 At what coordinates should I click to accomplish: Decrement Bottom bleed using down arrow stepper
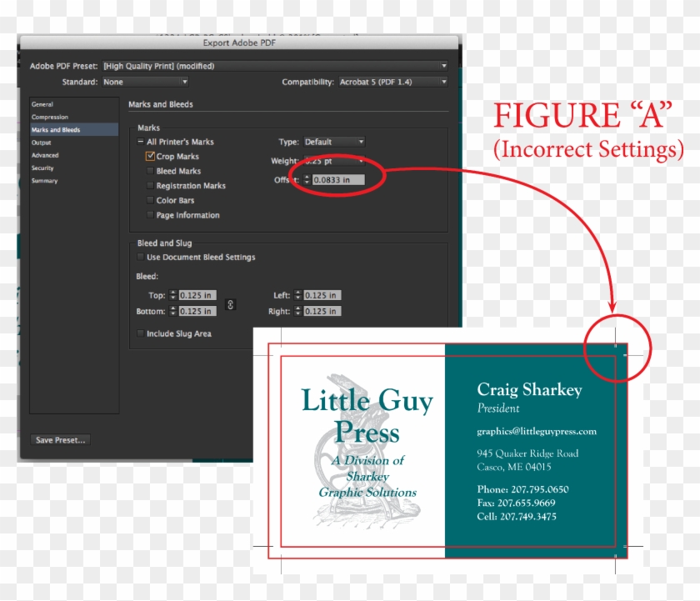[174, 313]
